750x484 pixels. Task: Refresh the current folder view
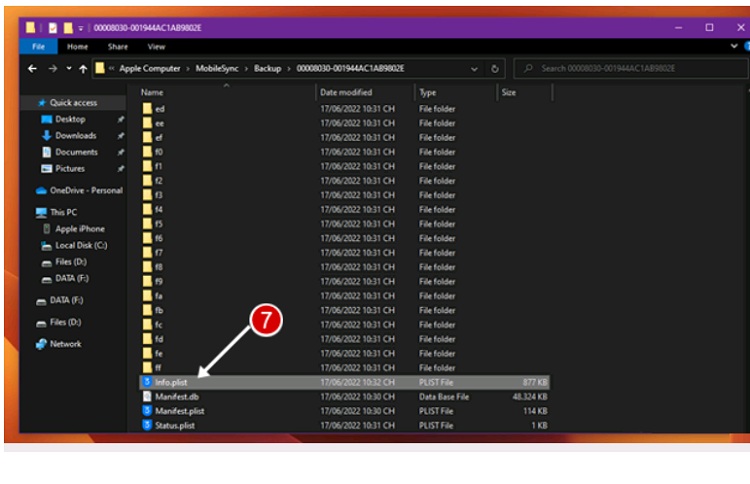[x=495, y=69]
